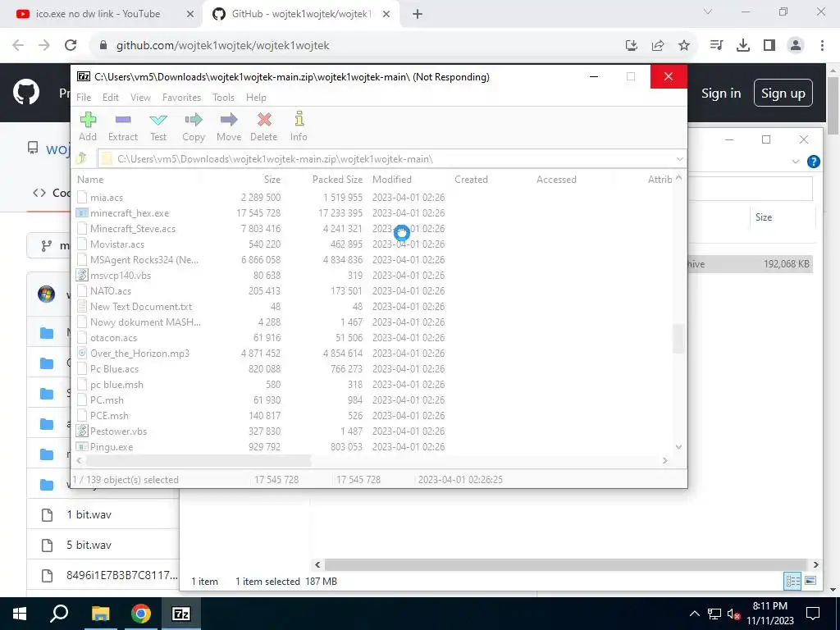Select Pingu.exe in the archive

click(112, 447)
